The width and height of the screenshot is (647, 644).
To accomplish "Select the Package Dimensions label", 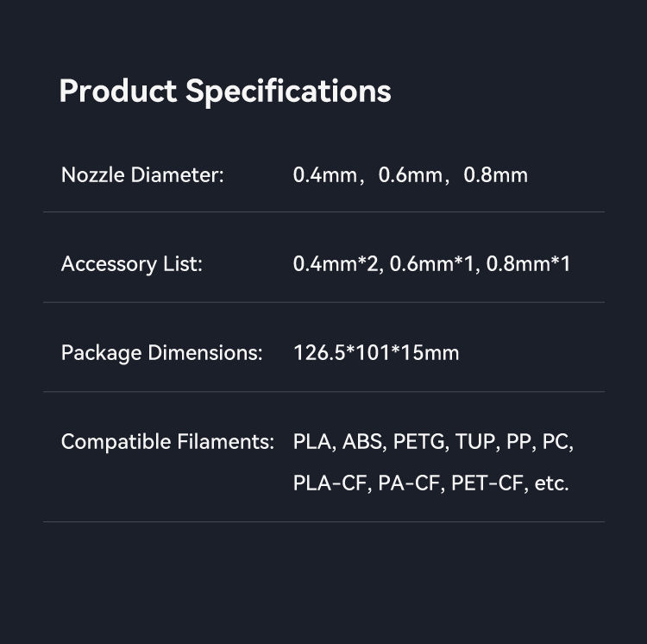I will [x=161, y=353].
